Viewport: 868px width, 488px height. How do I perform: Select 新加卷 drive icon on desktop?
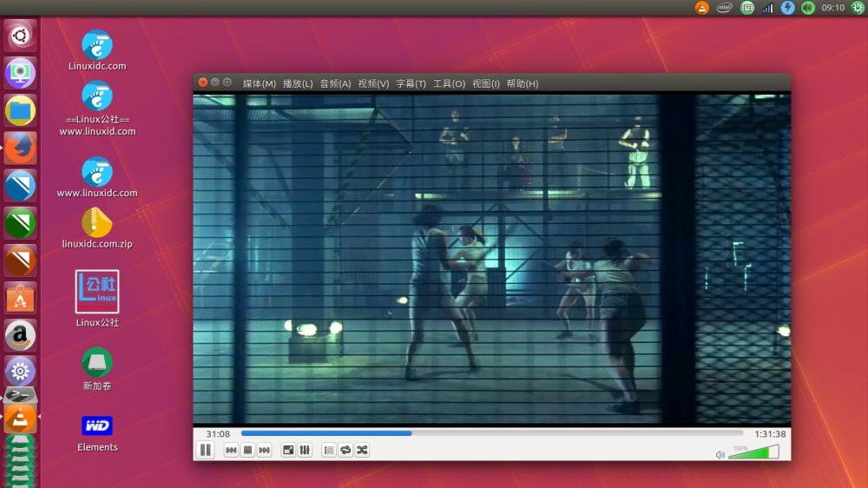(97, 369)
